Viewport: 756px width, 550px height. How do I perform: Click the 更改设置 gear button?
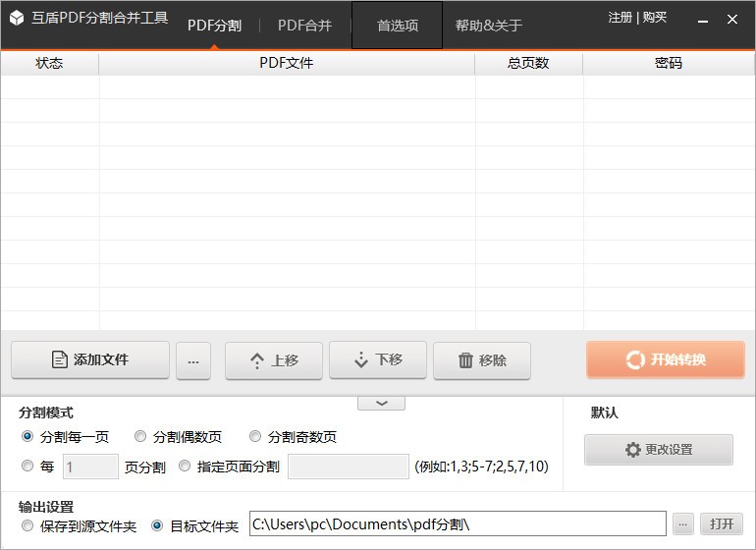click(x=659, y=450)
